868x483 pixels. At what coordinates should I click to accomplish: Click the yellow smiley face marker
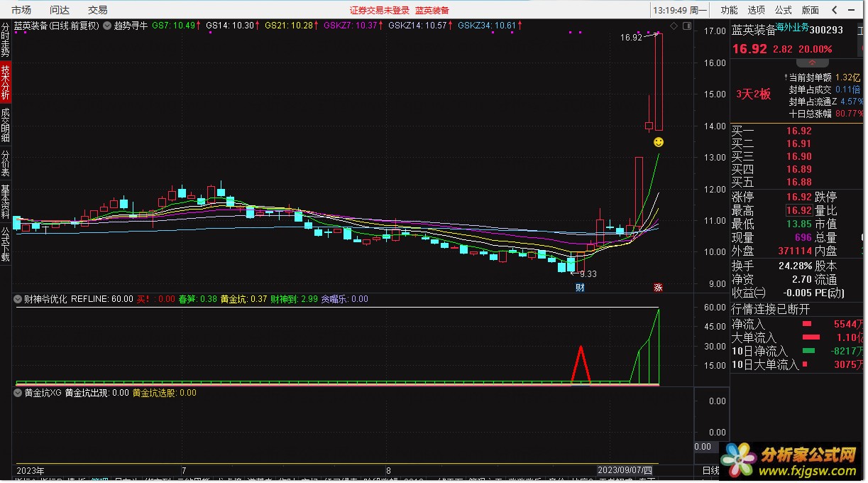(659, 143)
